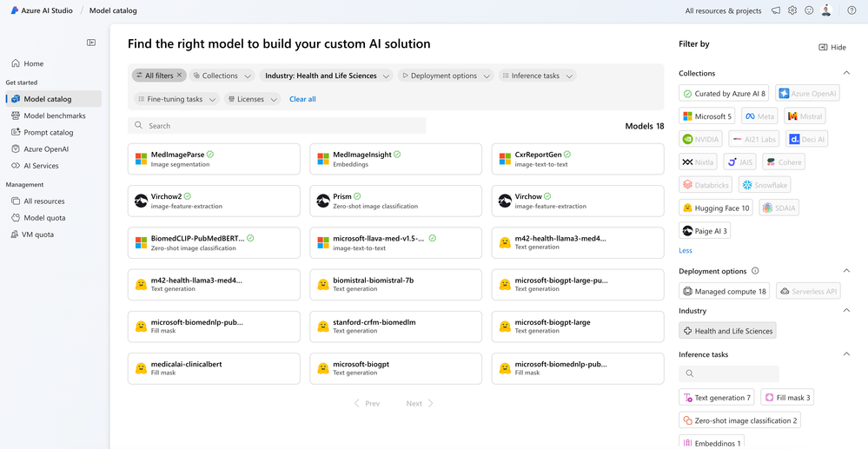The image size is (868, 449).
Task: Open the settings gear icon
Action: (792, 10)
